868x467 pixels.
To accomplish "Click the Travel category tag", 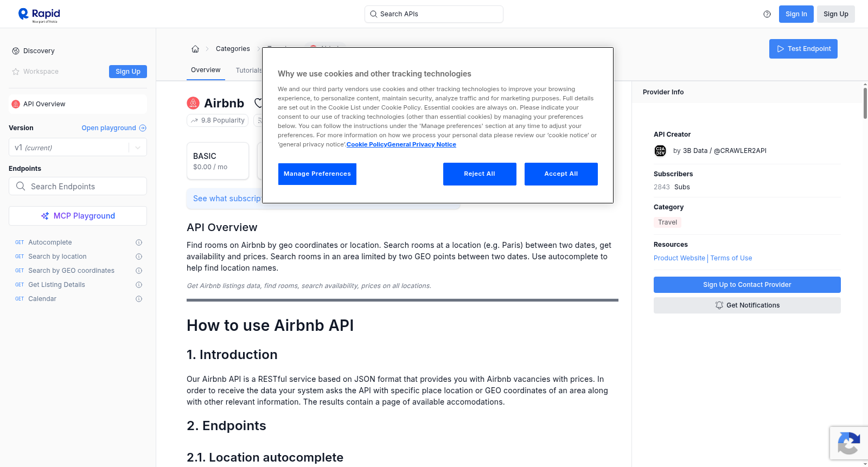I will [667, 222].
